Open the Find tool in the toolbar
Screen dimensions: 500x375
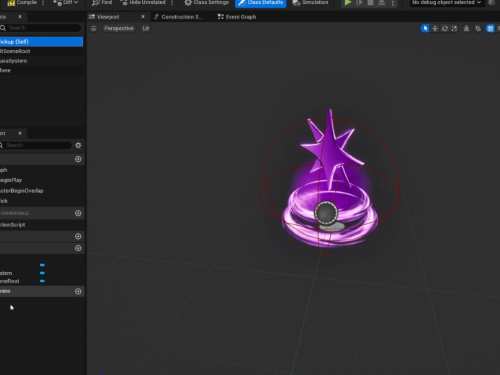102,3
